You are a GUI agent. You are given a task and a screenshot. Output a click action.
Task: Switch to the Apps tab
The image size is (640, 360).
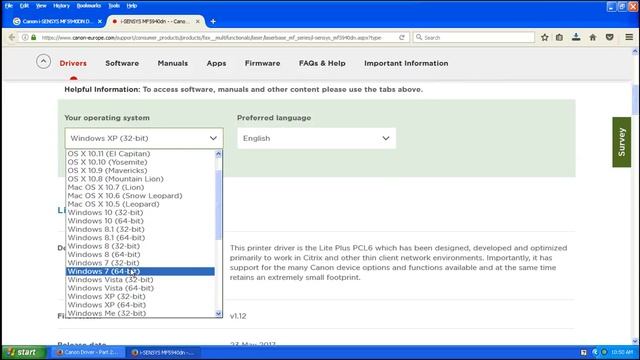click(x=216, y=63)
